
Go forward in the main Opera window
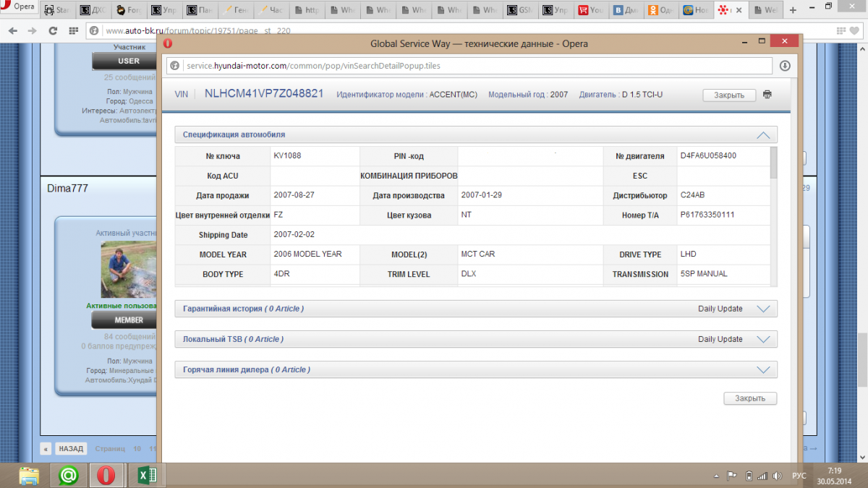[x=32, y=31]
